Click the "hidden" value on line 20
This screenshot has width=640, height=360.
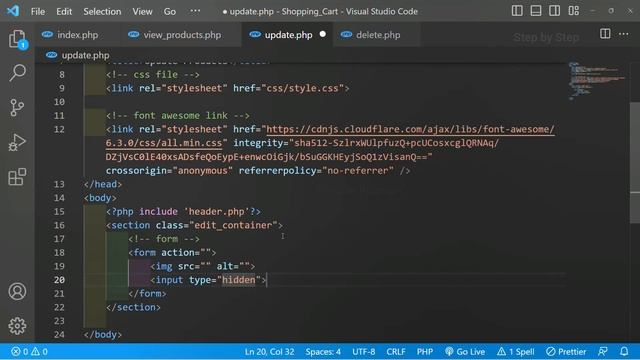click(x=238, y=280)
